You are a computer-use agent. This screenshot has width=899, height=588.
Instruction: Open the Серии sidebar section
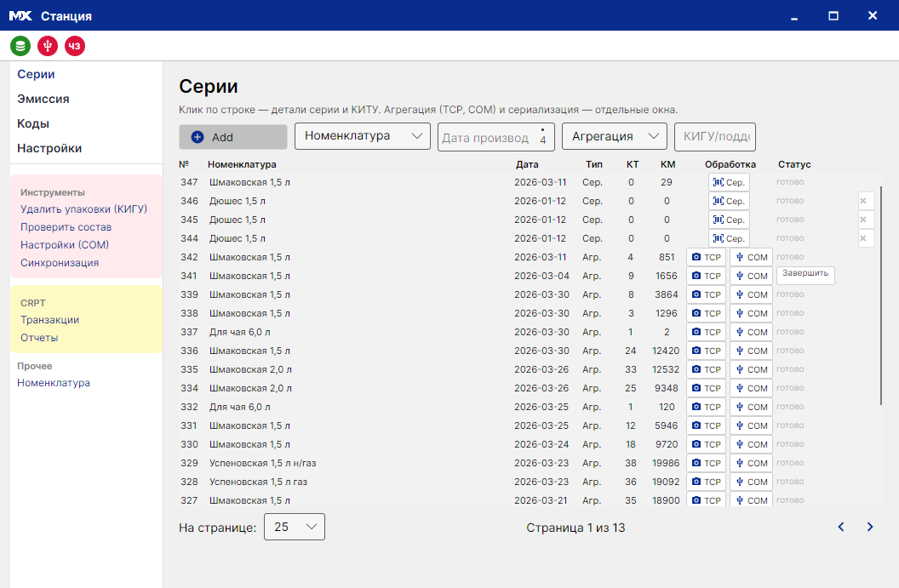pyautogui.click(x=36, y=74)
